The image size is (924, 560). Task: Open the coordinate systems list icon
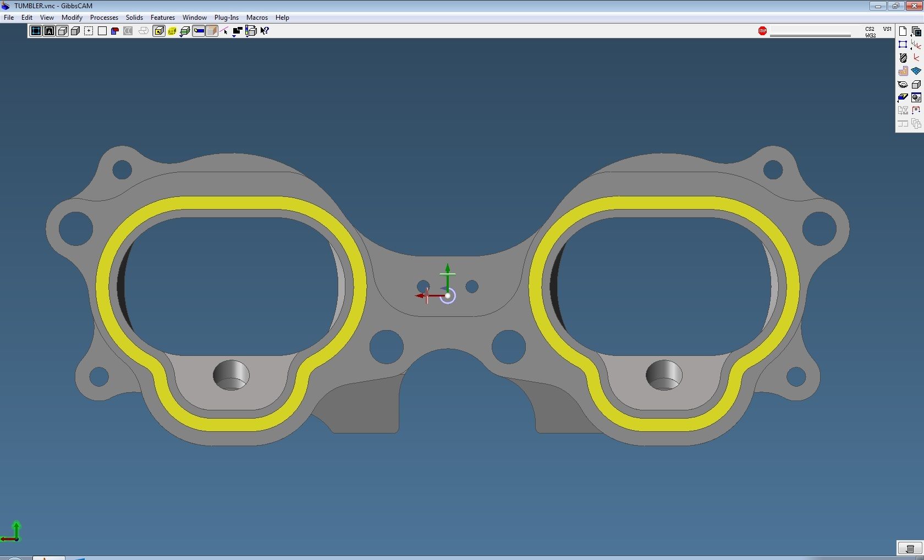pos(916,45)
